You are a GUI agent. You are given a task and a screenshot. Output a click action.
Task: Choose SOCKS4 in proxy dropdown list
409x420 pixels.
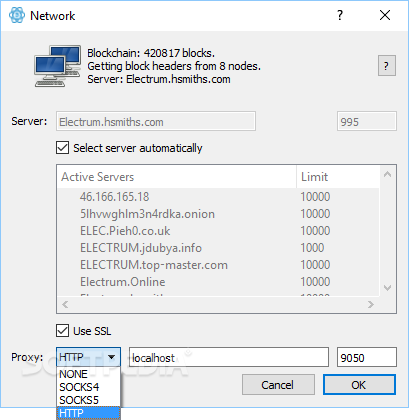click(88, 387)
